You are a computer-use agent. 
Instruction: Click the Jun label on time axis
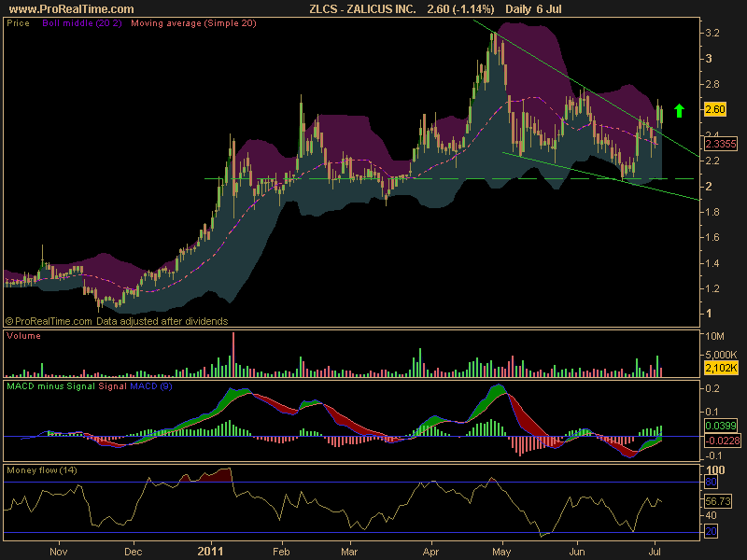pos(577,552)
